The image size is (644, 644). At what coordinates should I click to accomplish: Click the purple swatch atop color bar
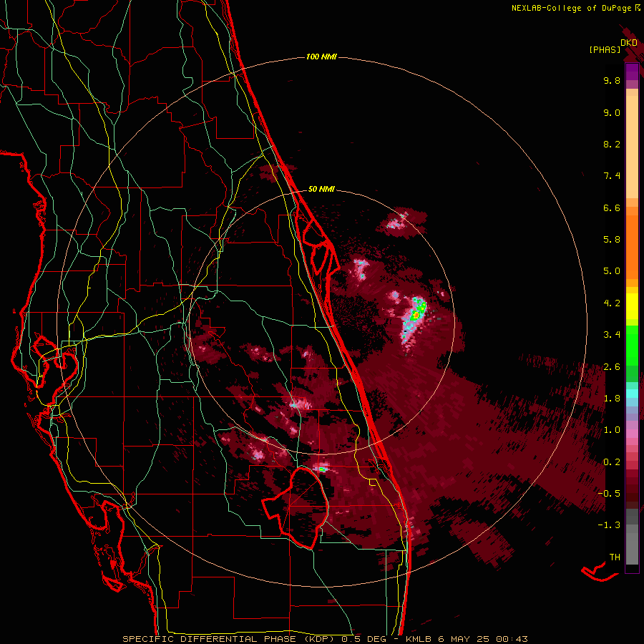click(632, 72)
